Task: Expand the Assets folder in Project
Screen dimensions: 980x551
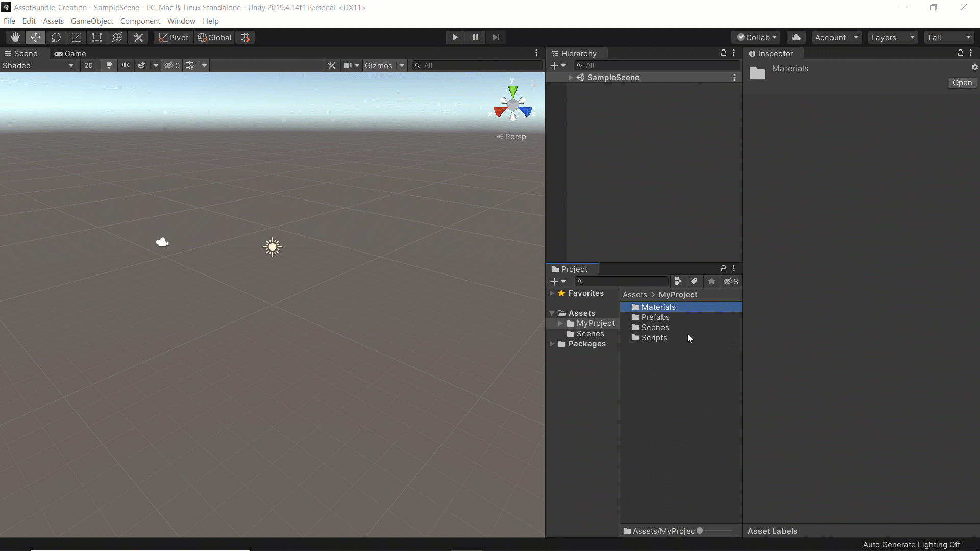Action: (x=551, y=313)
